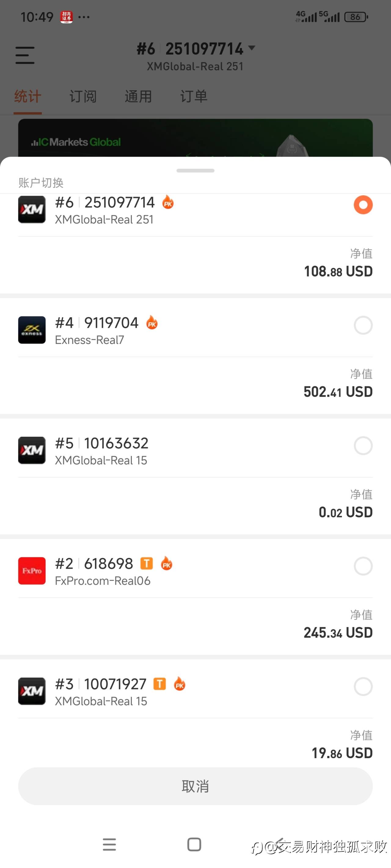Tap the Exness logo of account #4
Image resolution: width=391 pixels, height=868 pixels.
click(x=32, y=330)
